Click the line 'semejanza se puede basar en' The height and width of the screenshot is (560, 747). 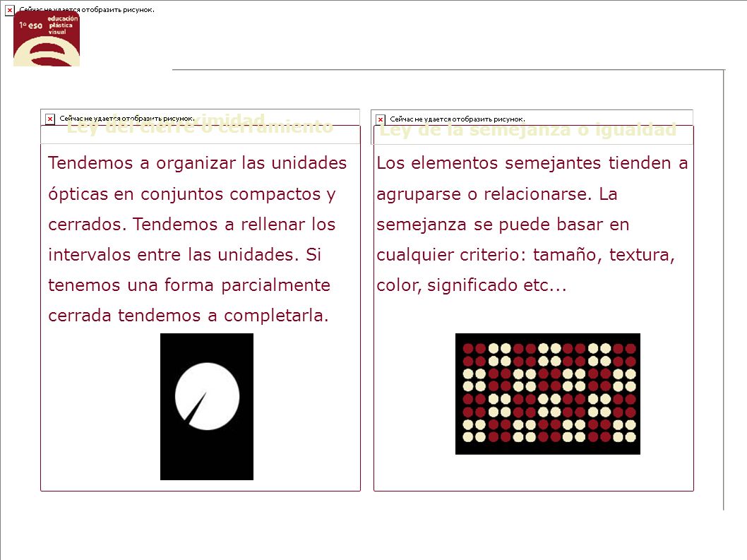tap(503, 225)
